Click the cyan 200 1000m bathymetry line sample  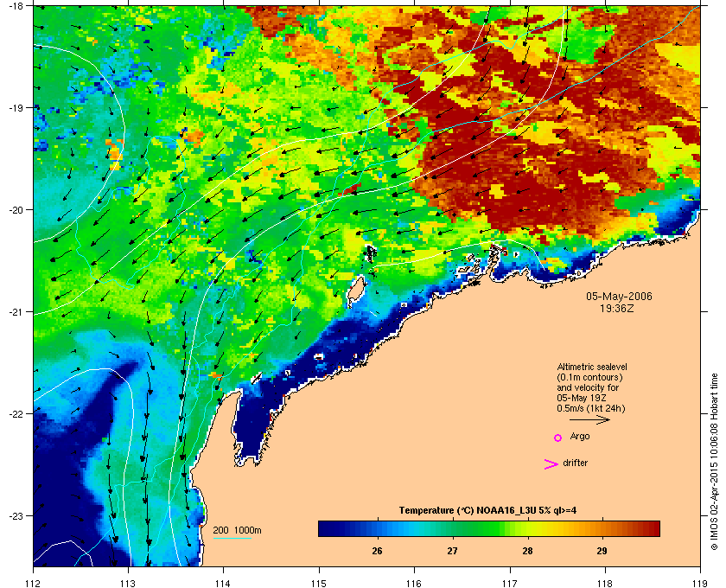232,538
